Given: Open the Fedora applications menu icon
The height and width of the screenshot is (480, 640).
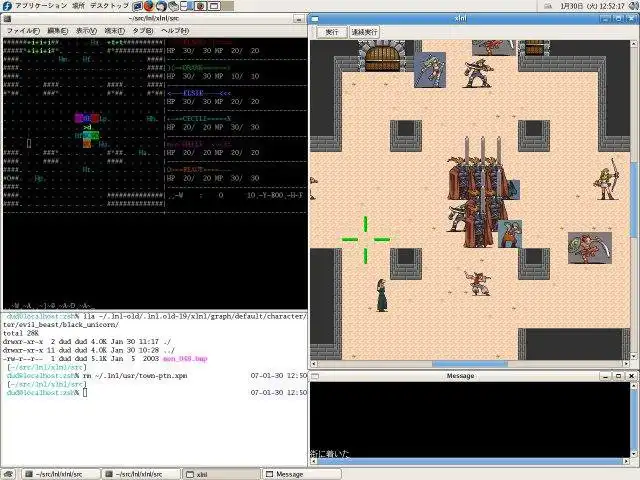Looking at the screenshot, I should [7, 6].
